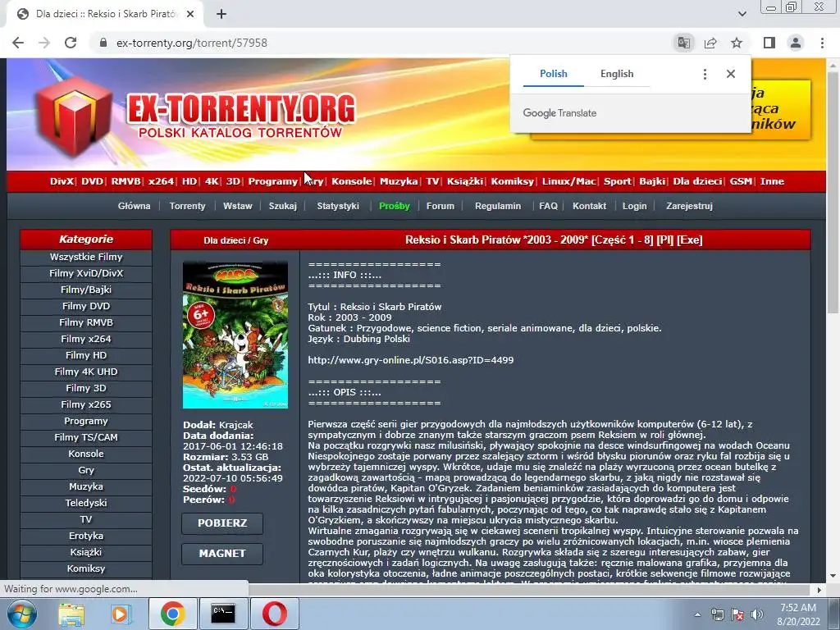Click the MAGNET link button
The image size is (840, 630).
tap(222, 554)
